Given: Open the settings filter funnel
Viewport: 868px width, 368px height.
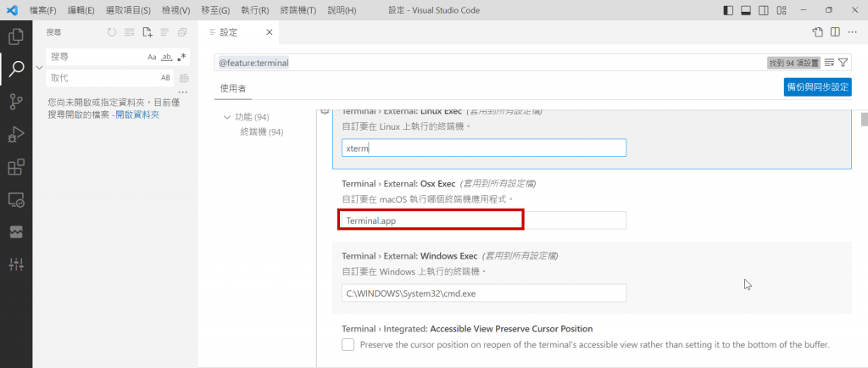Looking at the screenshot, I should [x=843, y=63].
